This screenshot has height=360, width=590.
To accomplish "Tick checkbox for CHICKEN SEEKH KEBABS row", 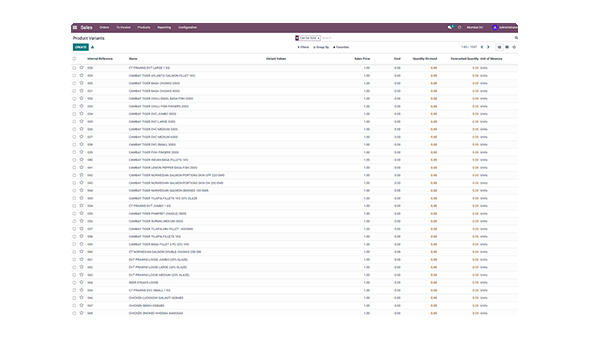I will pyautogui.click(x=74, y=305).
